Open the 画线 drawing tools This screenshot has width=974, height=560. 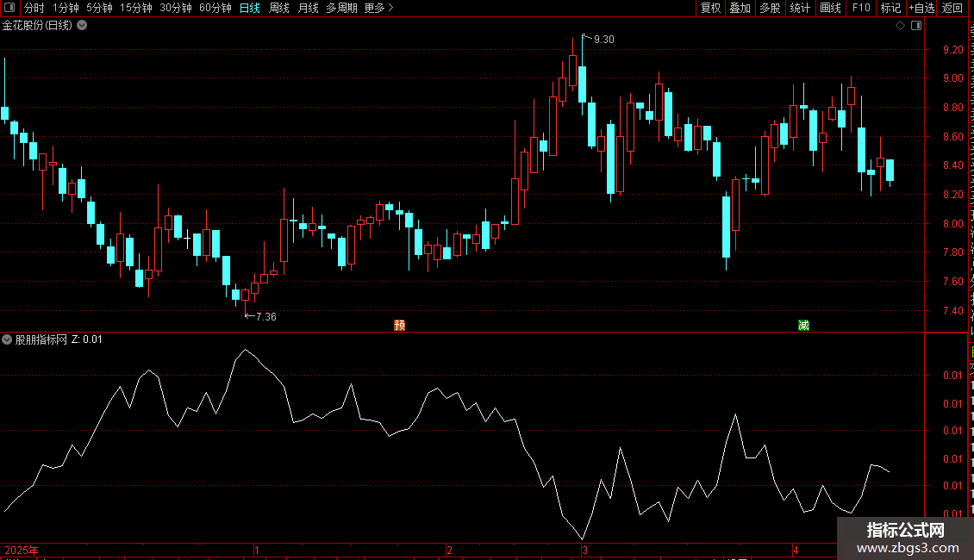[x=831, y=8]
